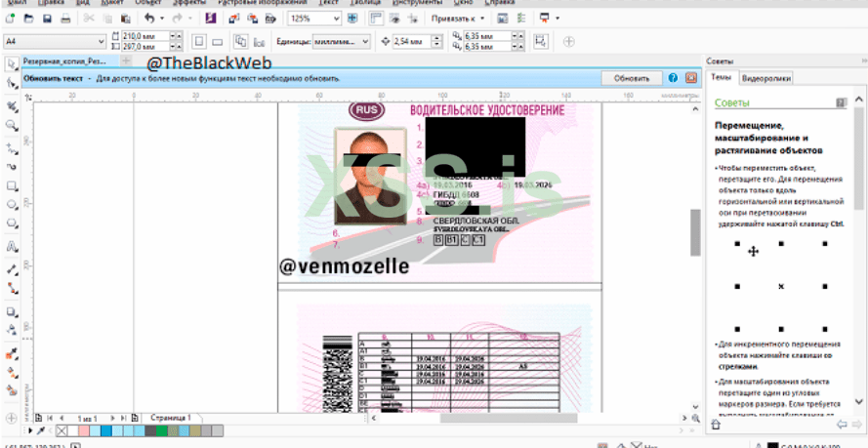Click the Print icon

pos(65,19)
